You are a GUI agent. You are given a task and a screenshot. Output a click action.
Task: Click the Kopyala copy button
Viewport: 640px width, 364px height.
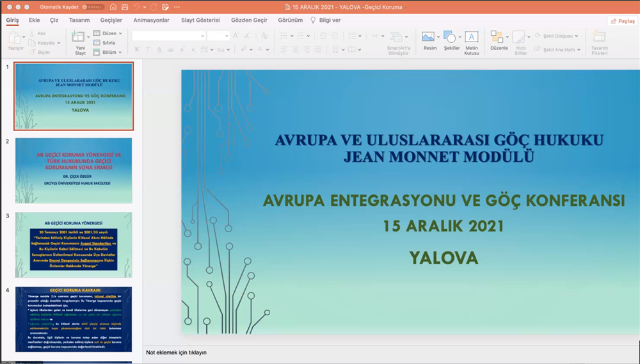pos(42,43)
